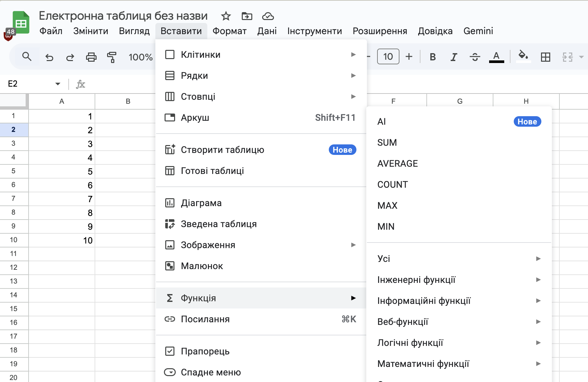The height and width of the screenshot is (382, 588).
Task: Open the Формат menu
Action: point(229,31)
